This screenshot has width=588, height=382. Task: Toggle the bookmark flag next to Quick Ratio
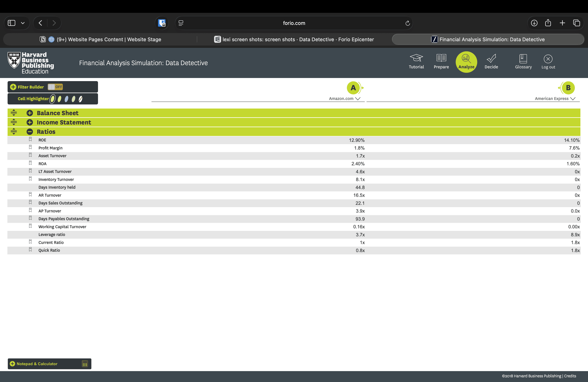pos(30,250)
